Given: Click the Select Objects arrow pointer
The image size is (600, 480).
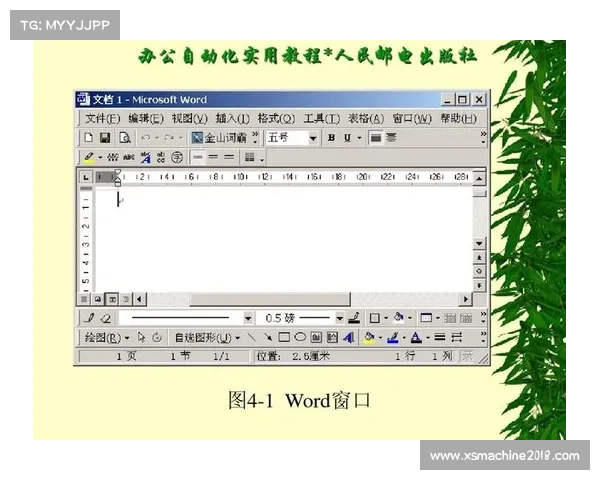Looking at the screenshot, I should pyautogui.click(x=141, y=337).
